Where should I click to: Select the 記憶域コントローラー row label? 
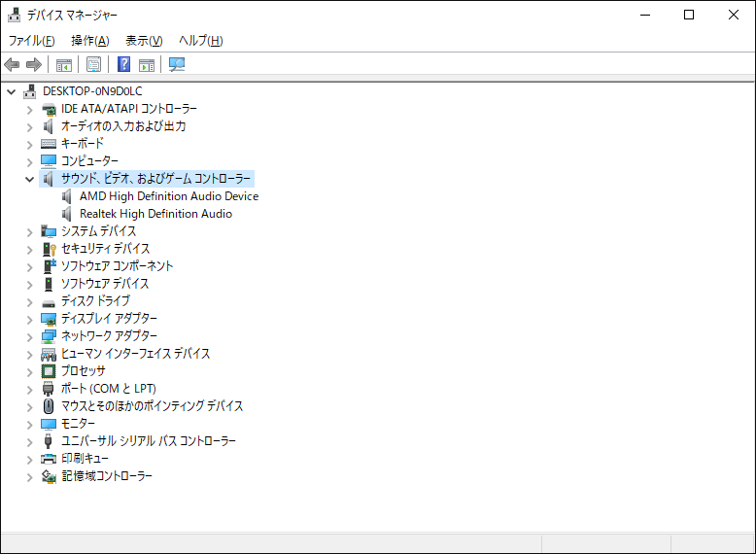coord(107,476)
